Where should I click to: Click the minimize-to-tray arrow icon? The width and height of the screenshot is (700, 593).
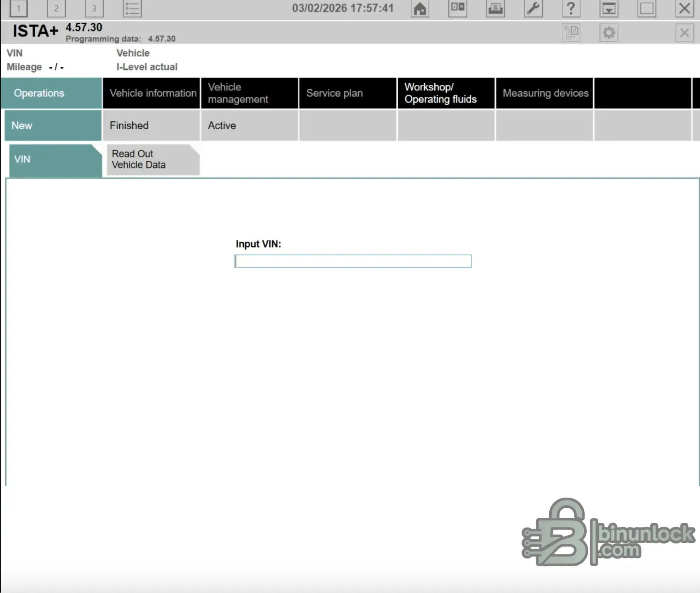(609, 8)
